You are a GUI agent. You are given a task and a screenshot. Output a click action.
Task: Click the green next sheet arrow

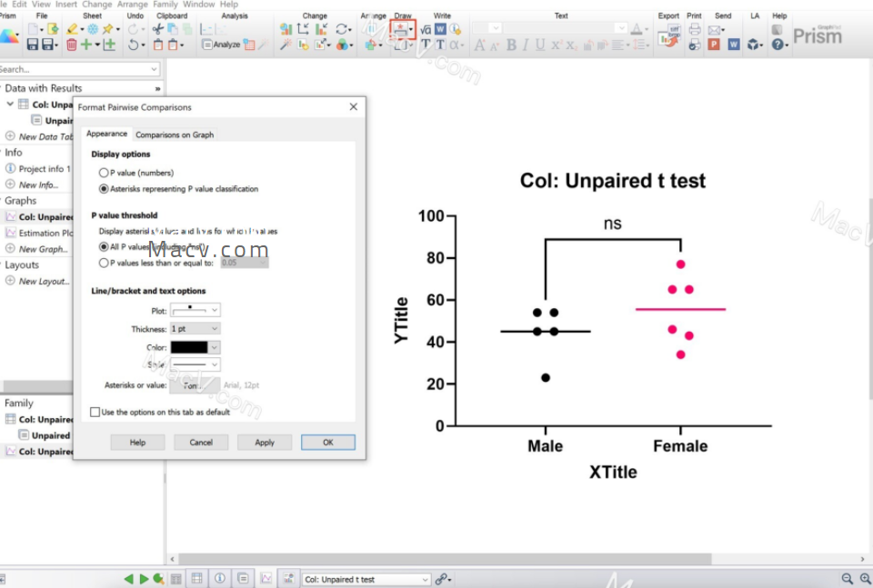pyautogui.click(x=144, y=579)
